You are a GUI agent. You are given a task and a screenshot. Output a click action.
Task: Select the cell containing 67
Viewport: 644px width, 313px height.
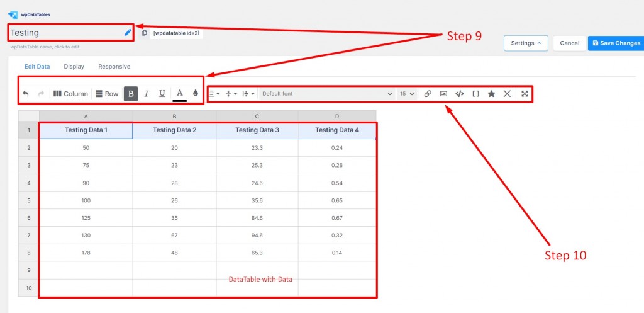point(175,236)
